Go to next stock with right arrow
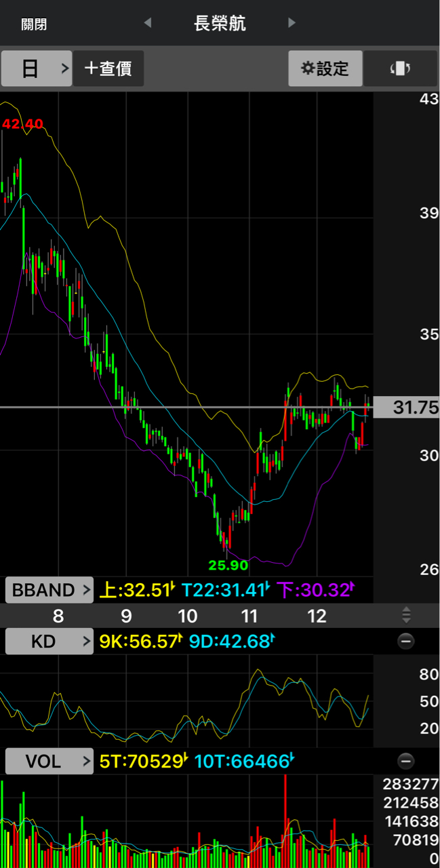This screenshot has height=868, width=440. 292,23
